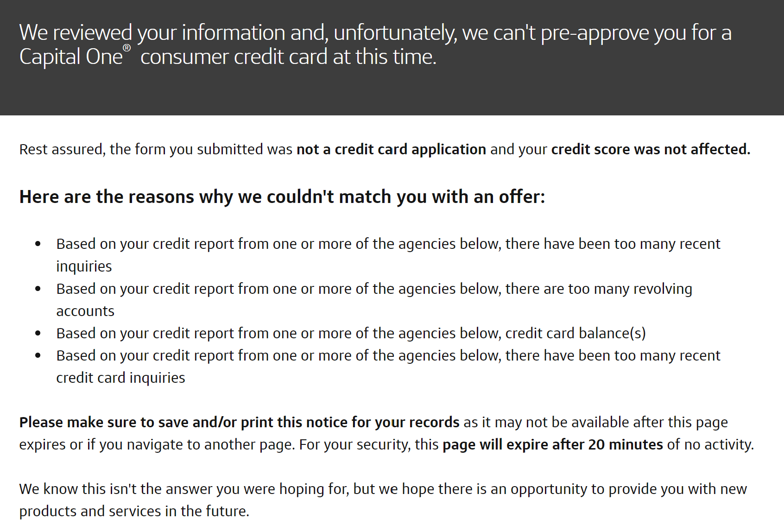Click the credit card balance(s) reason
Viewport: 784px width, 532px height.
click(x=351, y=333)
